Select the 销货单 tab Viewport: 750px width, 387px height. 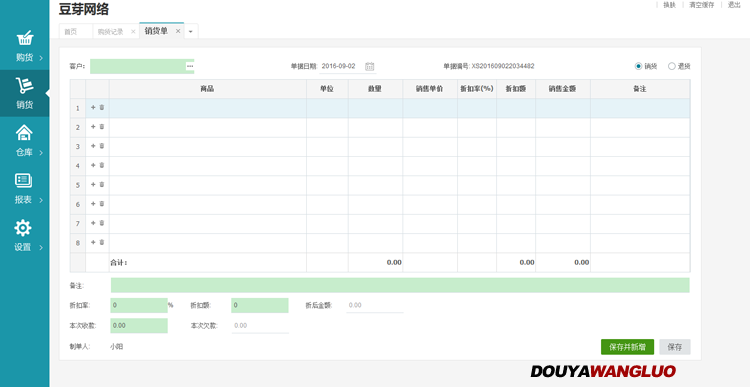[156, 31]
